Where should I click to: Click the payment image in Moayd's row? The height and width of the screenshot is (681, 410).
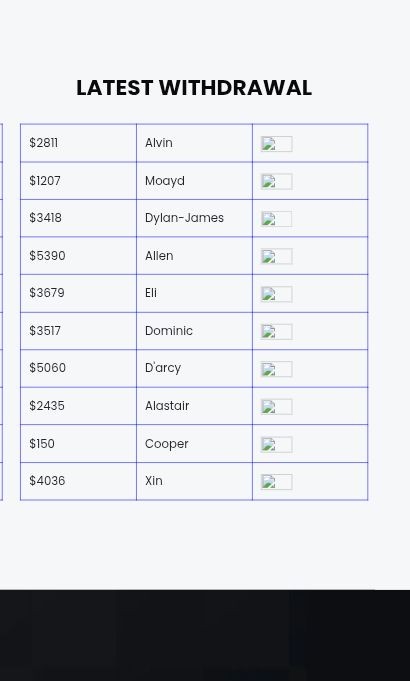tap(277, 182)
